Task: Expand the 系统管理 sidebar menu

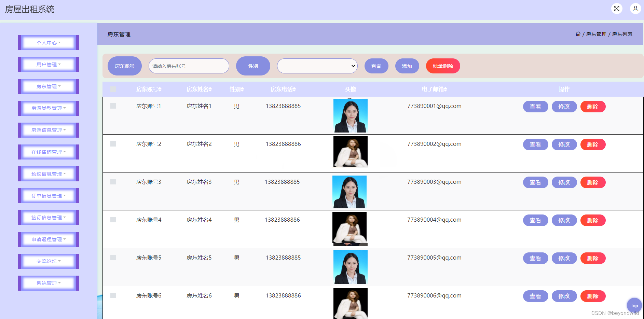Action: pos(48,283)
